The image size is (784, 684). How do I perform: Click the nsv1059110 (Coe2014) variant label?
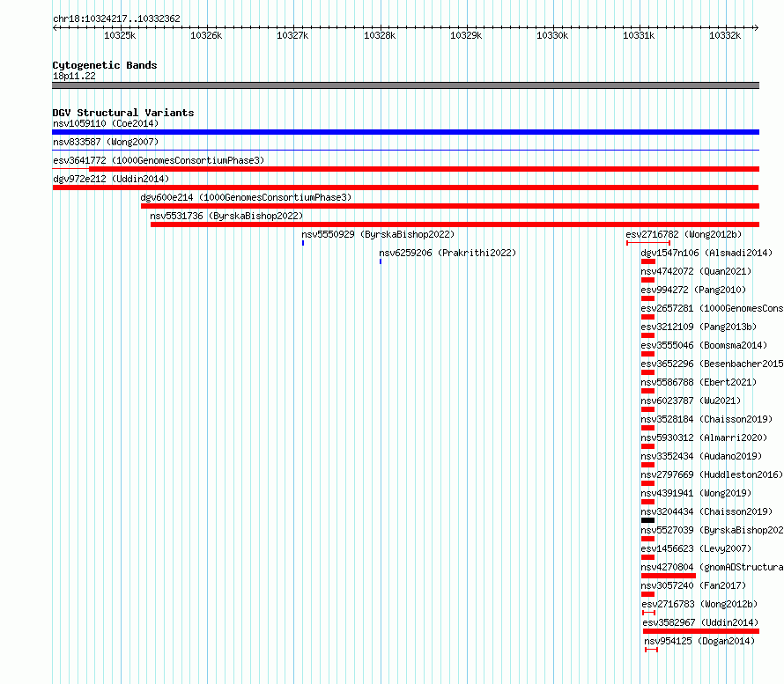point(106,123)
